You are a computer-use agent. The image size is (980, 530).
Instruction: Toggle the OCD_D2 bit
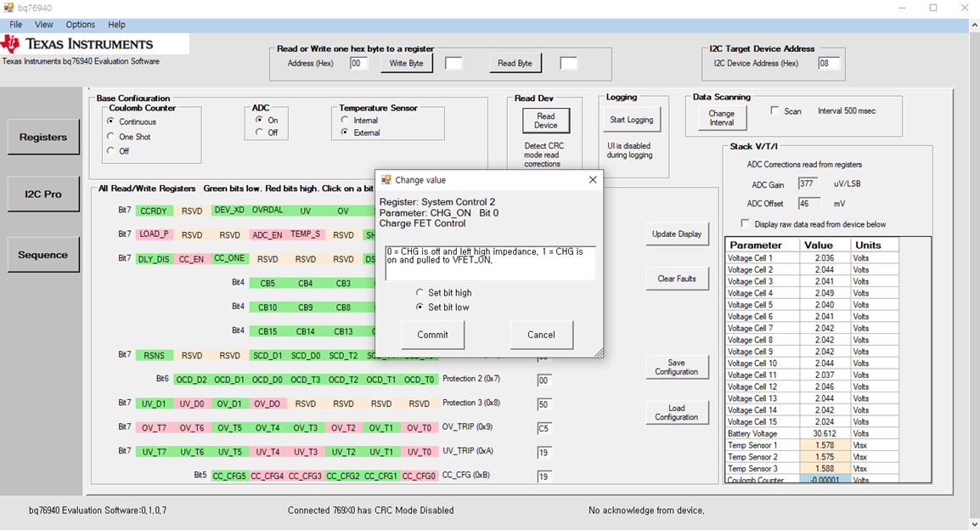[x=191, y=380]
